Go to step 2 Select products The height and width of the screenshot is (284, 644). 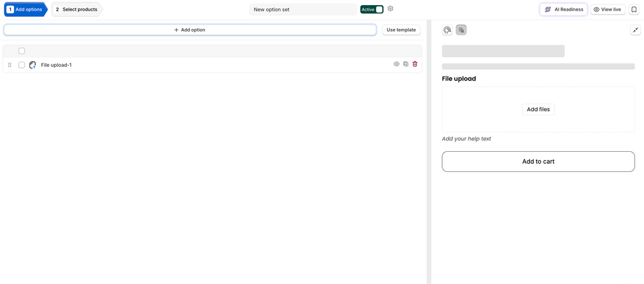click(77, 9)
